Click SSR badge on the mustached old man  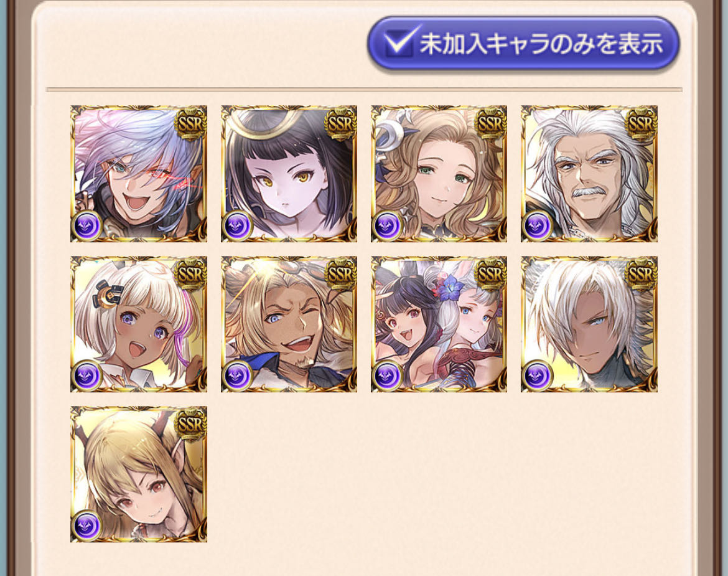[641, 123]
